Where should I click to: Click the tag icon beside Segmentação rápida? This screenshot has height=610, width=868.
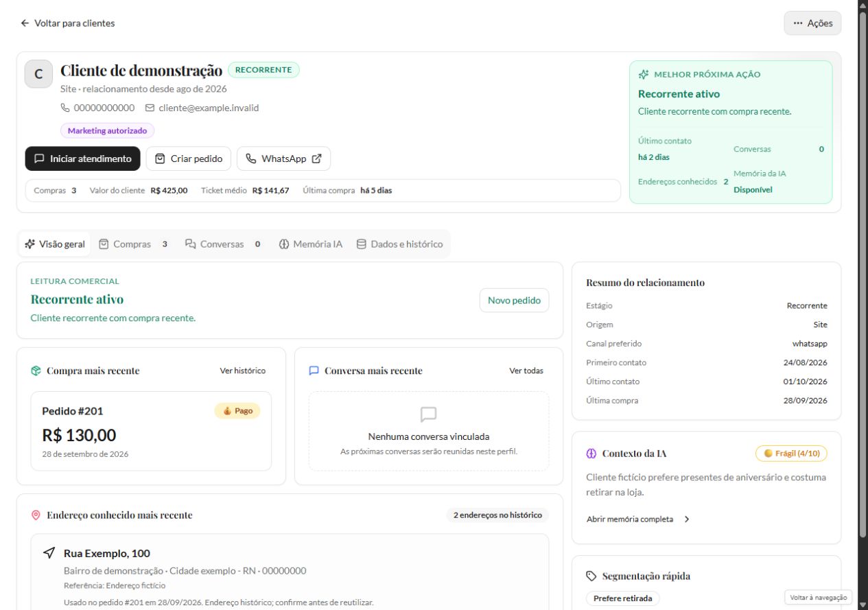coord(591,576)
